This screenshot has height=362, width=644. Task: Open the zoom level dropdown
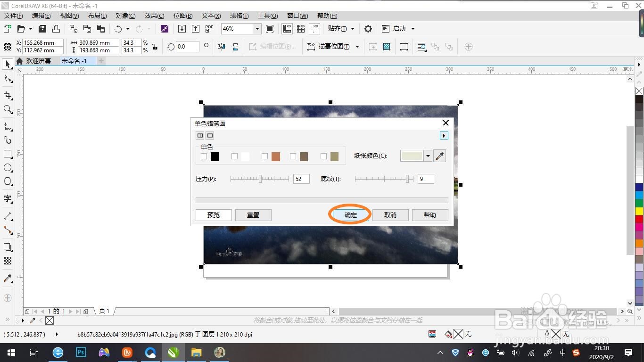(257, 29)
